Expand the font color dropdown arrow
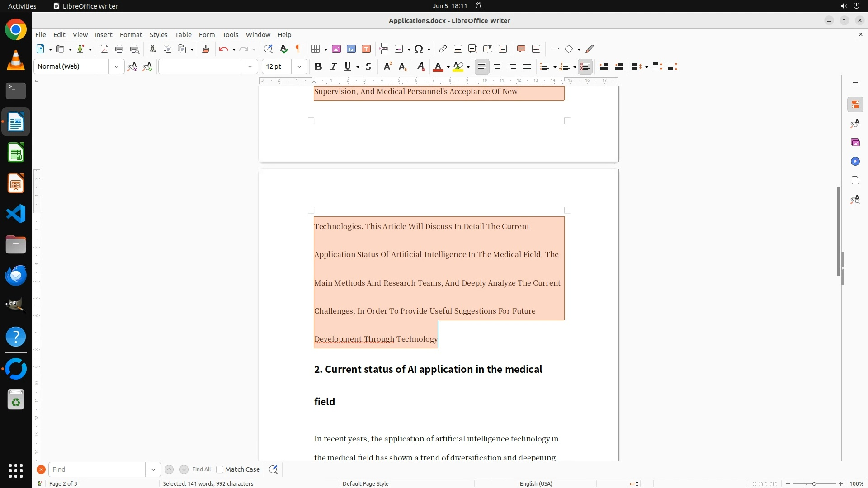 tap(448, 67)
